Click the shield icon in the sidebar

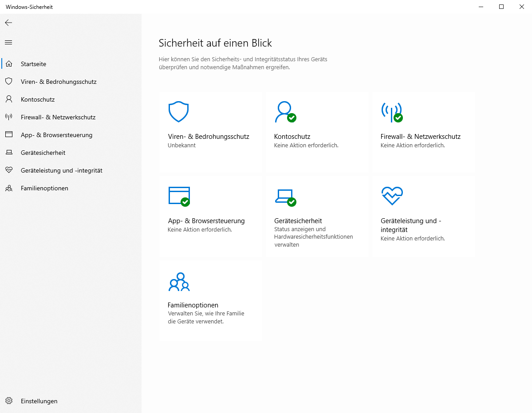pos(9,81)
